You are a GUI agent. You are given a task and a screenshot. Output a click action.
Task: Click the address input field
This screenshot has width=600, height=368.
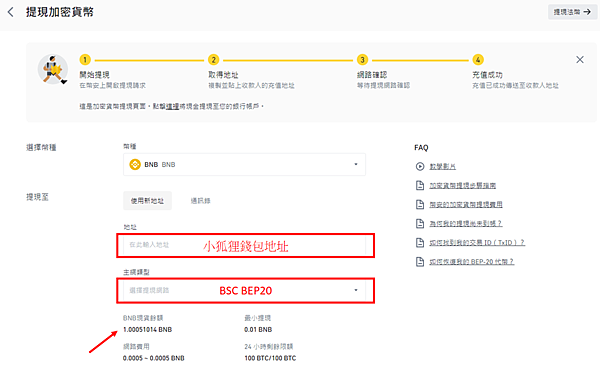(x=245, y=245)
